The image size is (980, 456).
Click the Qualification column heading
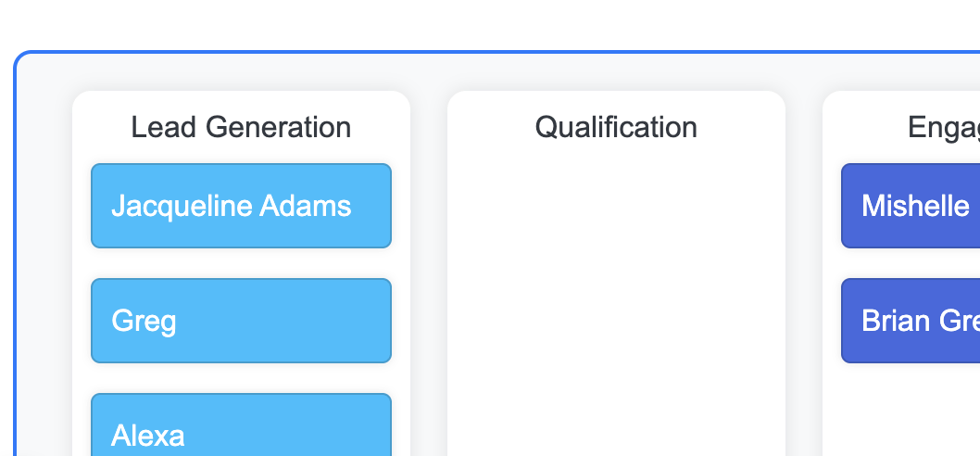(616, 127)
